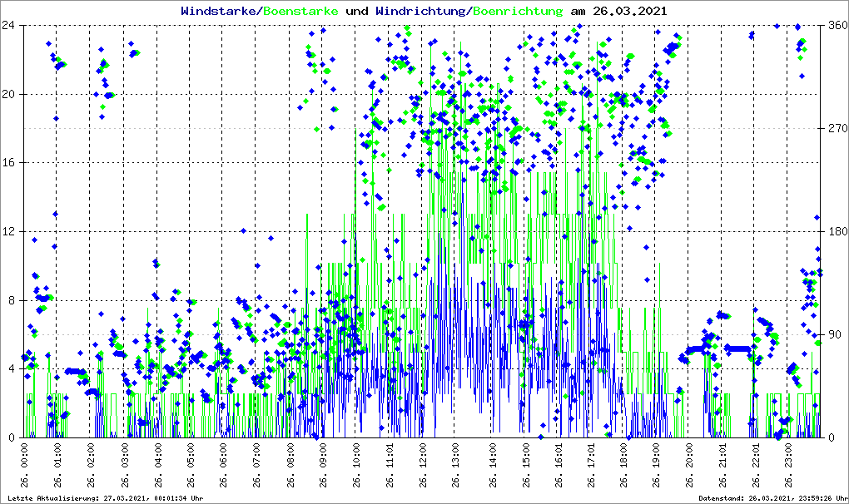The image size is (849, 504).
Task: Click right axis value 360
Action: (838, 26)
